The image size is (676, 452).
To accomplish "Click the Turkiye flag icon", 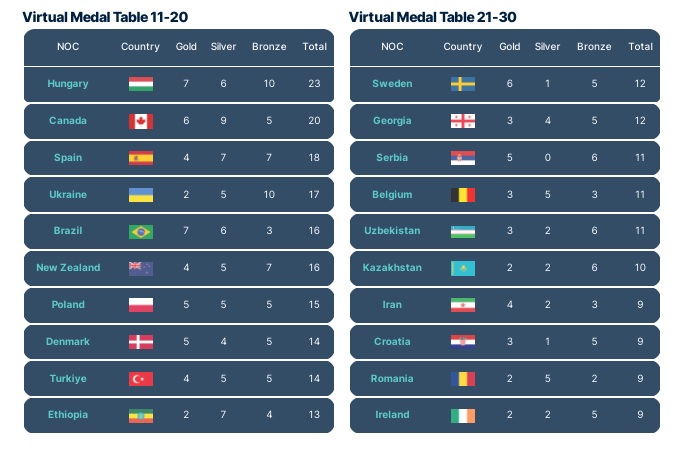I will pos(140,378).
